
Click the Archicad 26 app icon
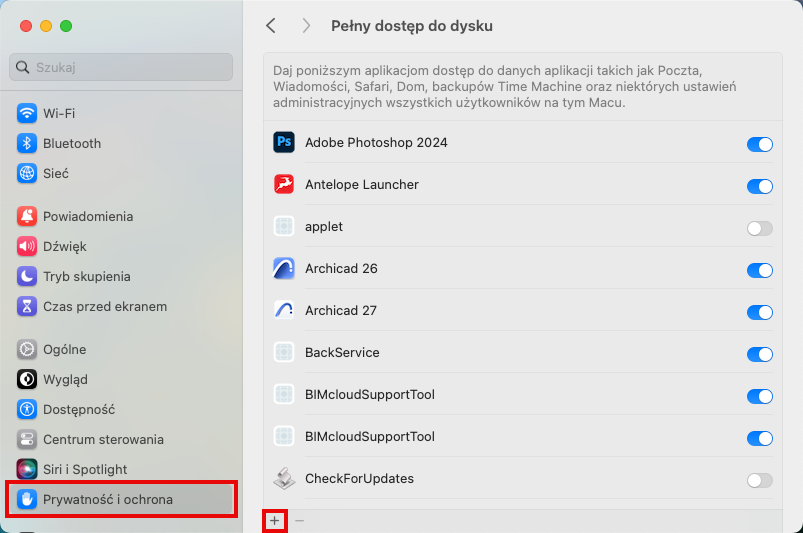[284, 268]
